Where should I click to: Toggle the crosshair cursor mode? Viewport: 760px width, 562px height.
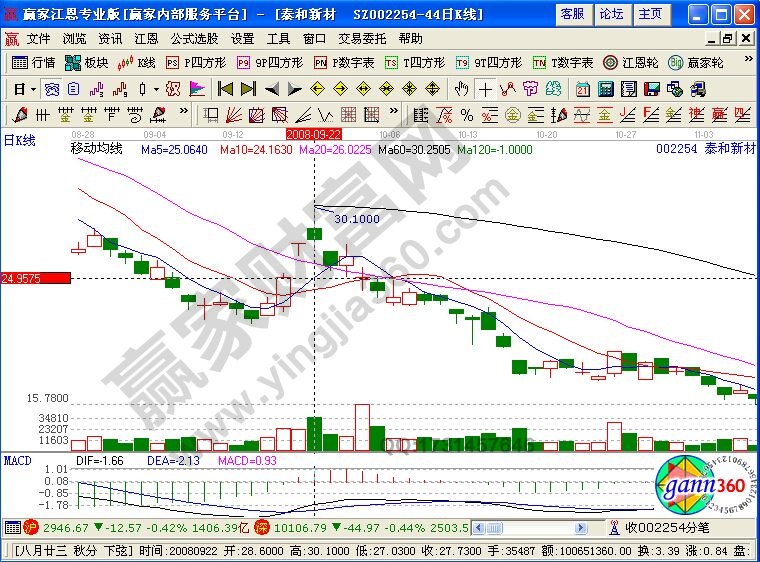pos(486,88)
